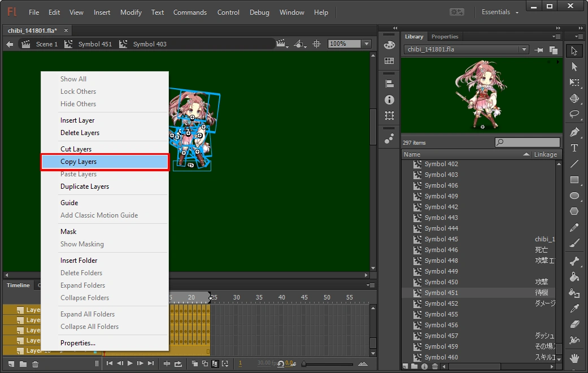Play the timeline animation
The width and height of the screenshot is (588, 373).
130,363
